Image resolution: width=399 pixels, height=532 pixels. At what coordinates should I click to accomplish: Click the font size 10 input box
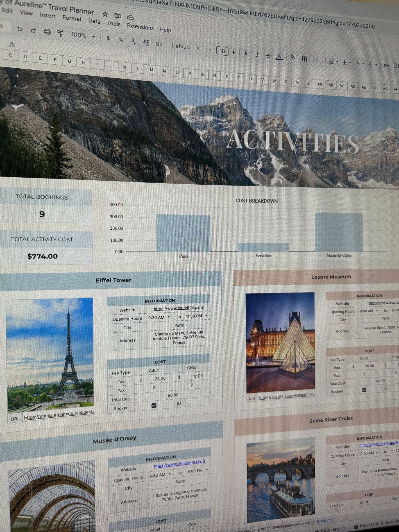(222, 51)
